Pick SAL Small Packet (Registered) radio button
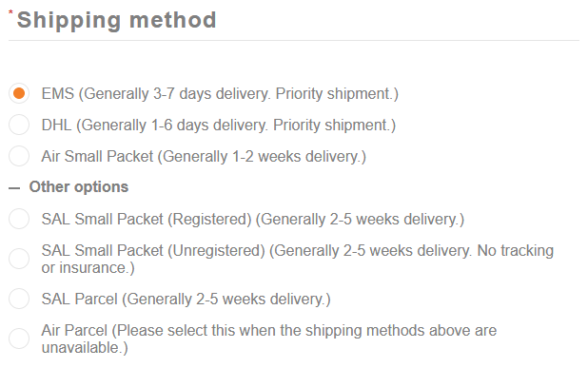This screenshot has height=368, width=588. click(x=19, y=219)
